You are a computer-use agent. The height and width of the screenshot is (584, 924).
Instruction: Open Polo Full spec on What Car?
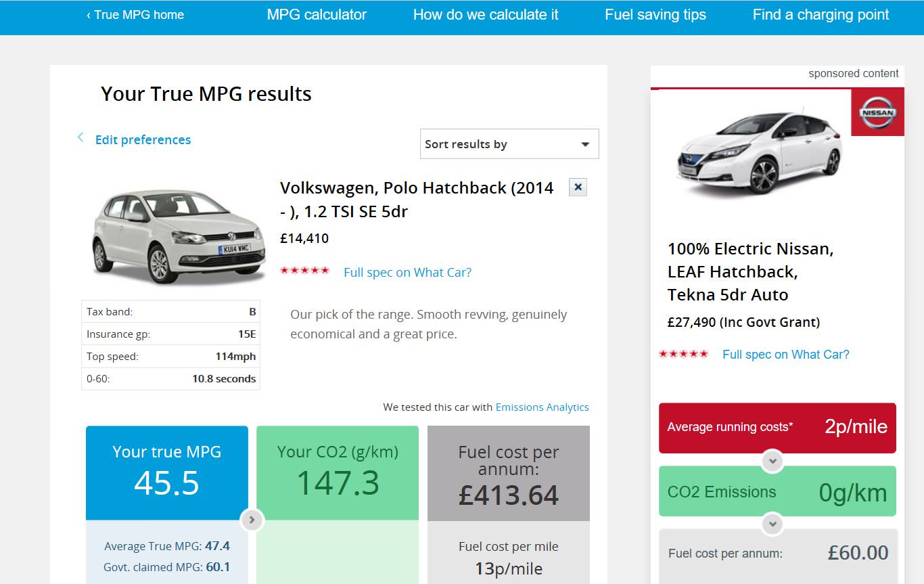[407, 273]
